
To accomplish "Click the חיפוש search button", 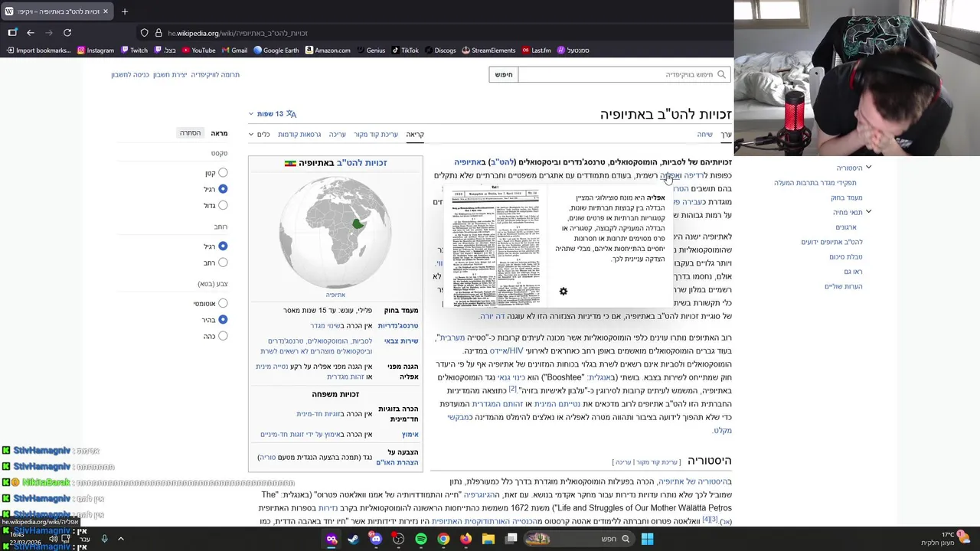I will [504, 74].
